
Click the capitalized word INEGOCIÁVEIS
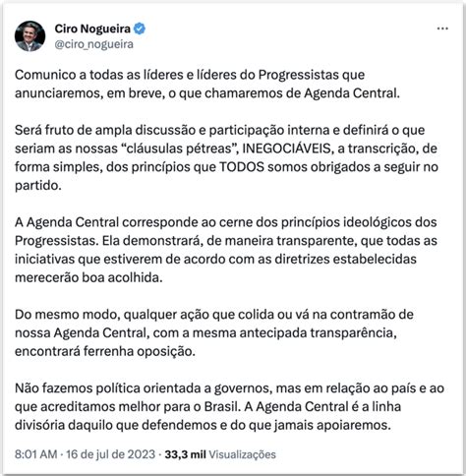(287, 149)
